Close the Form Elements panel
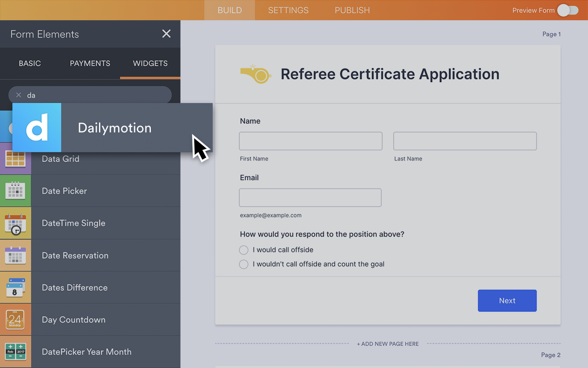This screenshot has width=588, height=368. 166,34
